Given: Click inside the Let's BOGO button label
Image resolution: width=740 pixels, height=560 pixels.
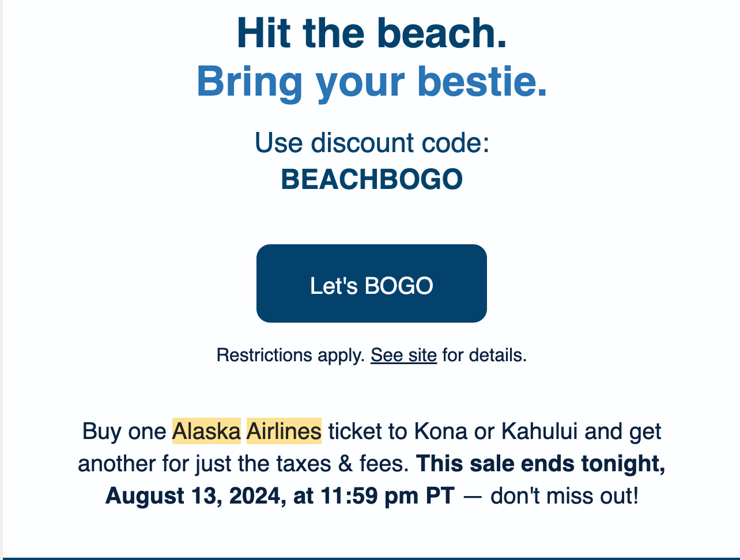Looking at the screenshot, I should pyautogui.click(x=371, y=284).
